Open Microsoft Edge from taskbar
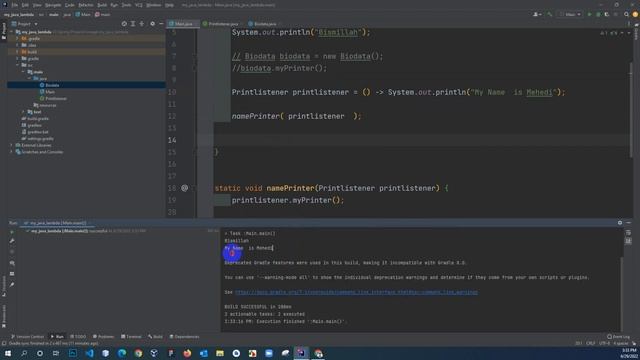 [x=122, y=353]
